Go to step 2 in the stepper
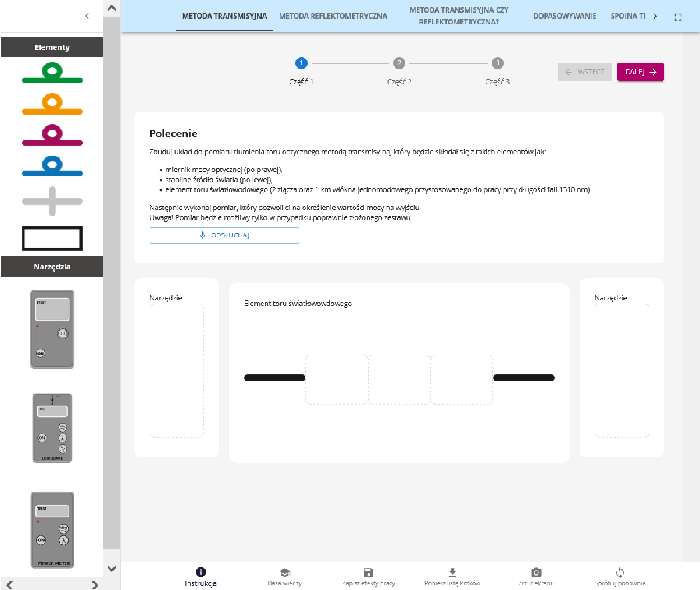Screen dimensions: 700x590 click(399, 63)
